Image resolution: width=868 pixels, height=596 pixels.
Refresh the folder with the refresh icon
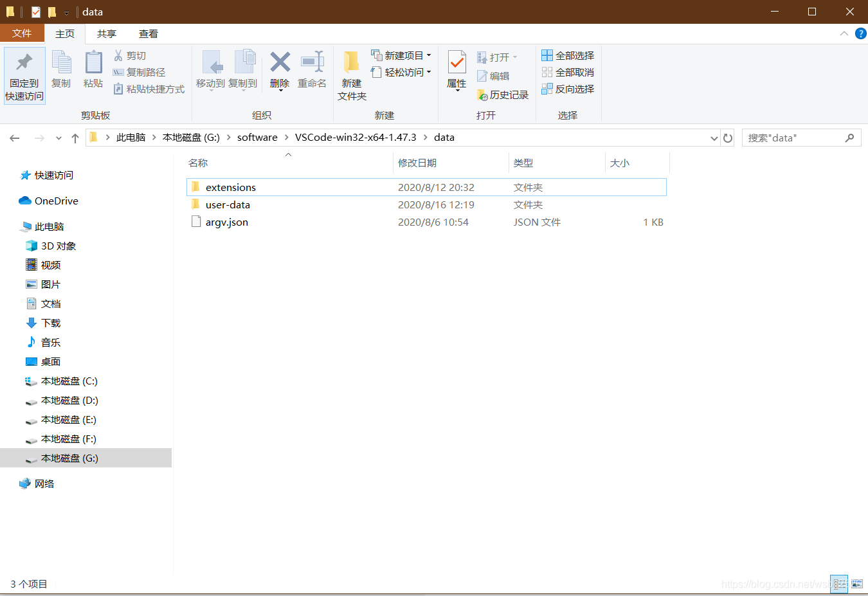pyautogui.click(x=727, y=137)
